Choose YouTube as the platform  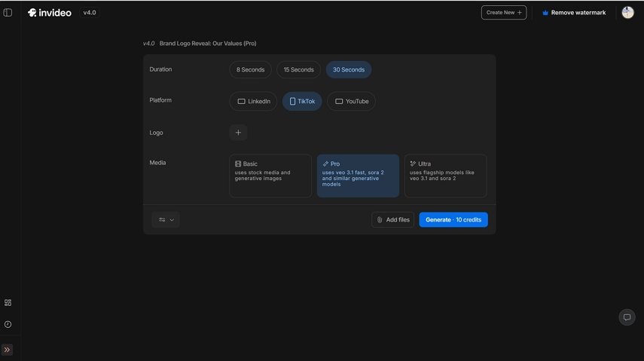pos(351,101)
